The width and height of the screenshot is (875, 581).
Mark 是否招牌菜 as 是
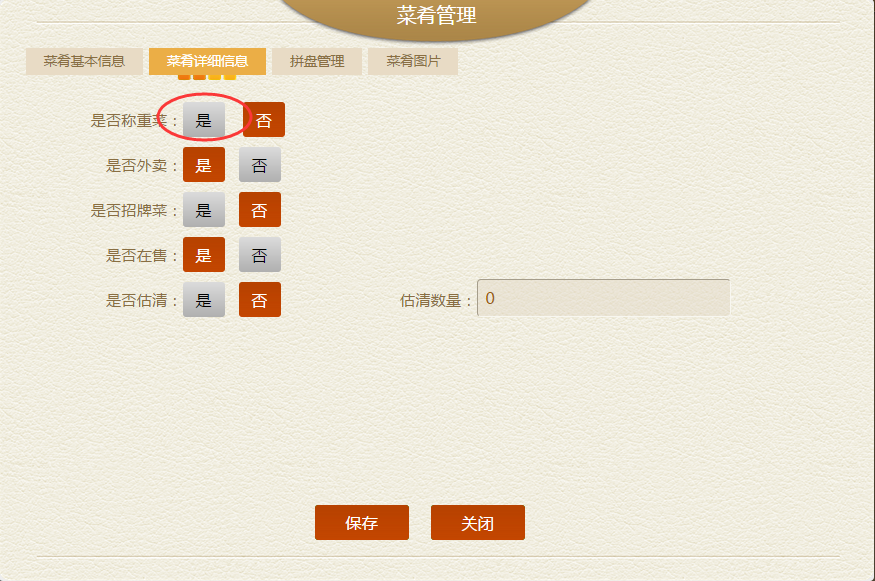click(204, 210)
